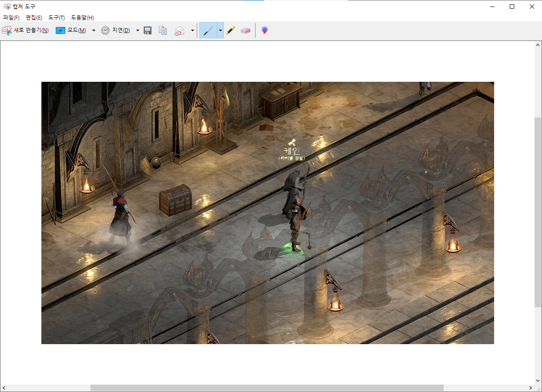Click the New snip scissors icon

(7, 30)
